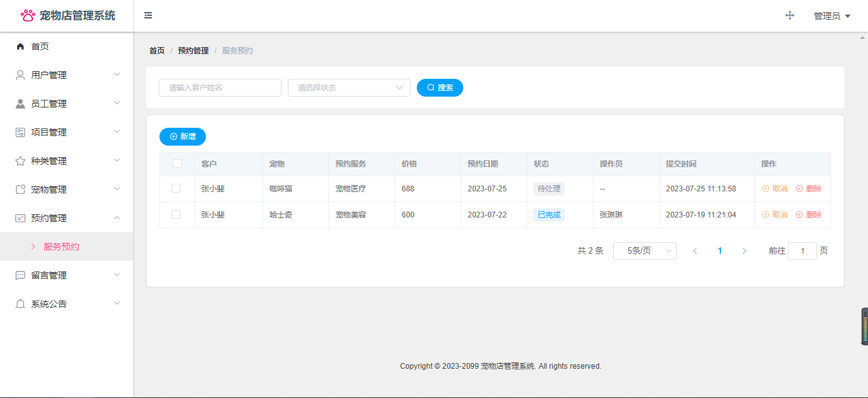The width and height of the screenshot is (868, 398).
Task: Open the 请选择状态 status dropdown
Action: click(349, 88)
